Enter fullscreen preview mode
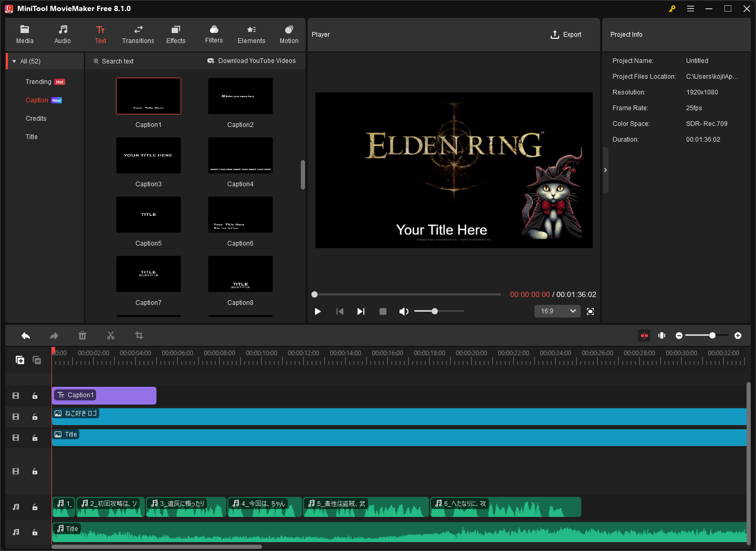 click(x=590, y=311)
